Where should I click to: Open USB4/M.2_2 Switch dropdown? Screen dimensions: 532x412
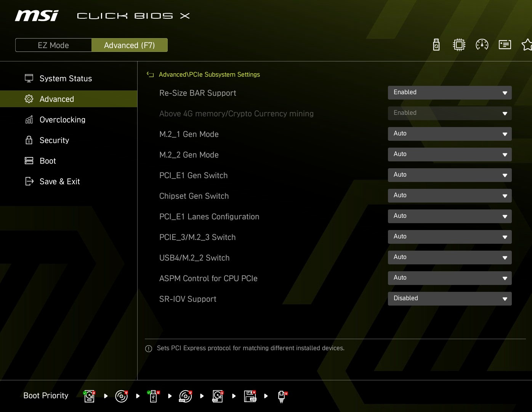450,257
